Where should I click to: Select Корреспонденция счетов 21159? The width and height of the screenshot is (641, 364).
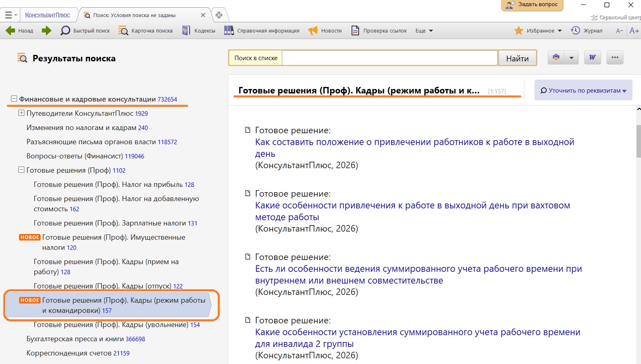(78, 353)
